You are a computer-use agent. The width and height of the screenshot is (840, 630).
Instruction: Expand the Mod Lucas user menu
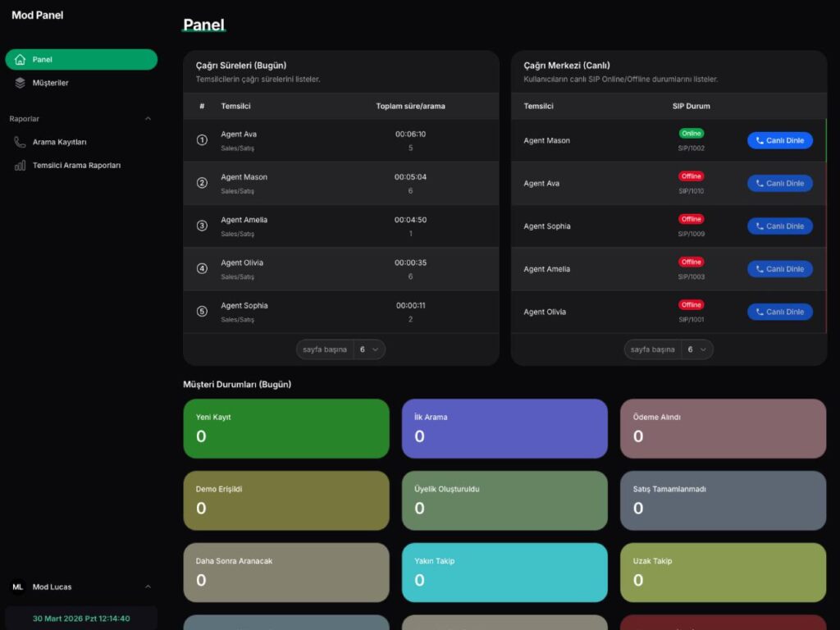(148, 587)
